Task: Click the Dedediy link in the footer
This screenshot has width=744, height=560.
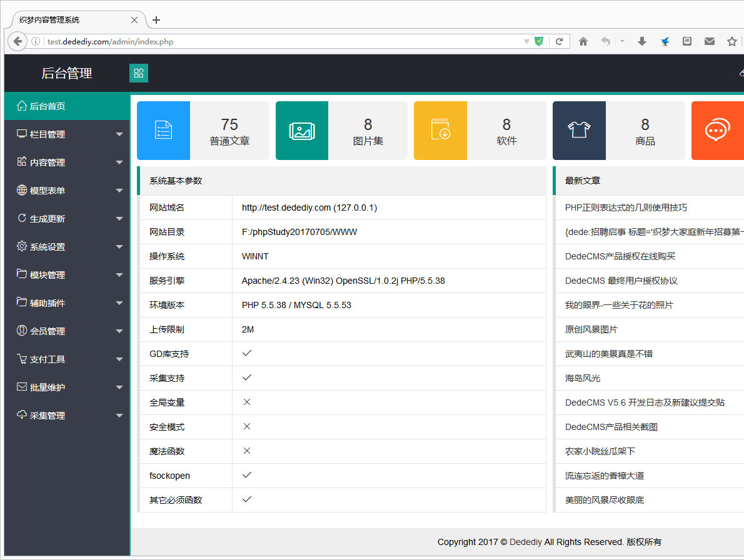Action: point(525,542)
